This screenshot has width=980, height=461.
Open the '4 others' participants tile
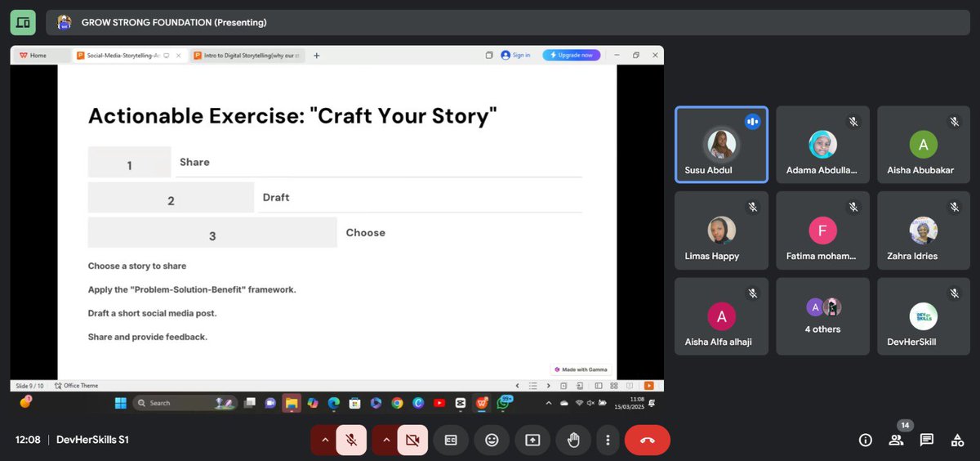[x=822, y=316]
